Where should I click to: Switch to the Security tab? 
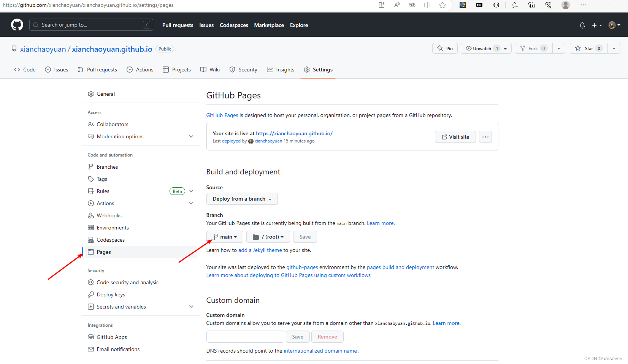click(243, 70)
